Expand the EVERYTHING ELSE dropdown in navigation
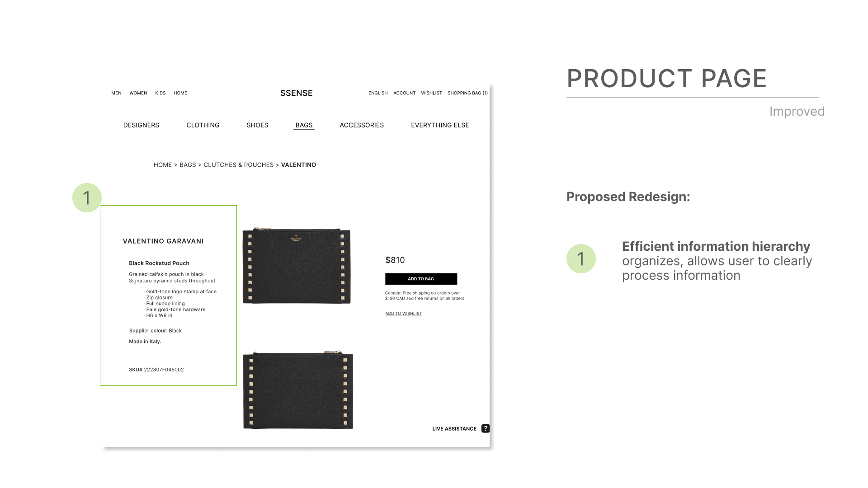868x488 pixels. point(440,125)
